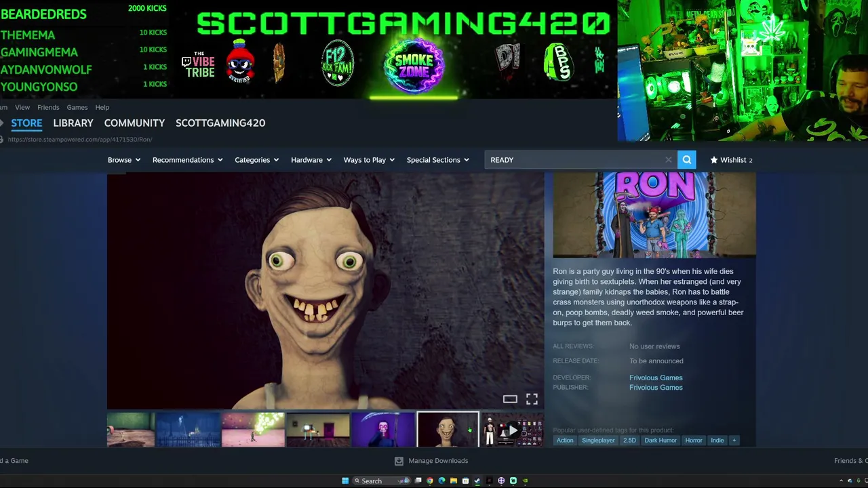Click the YOUNGYONSO leaderboard name
The height and width of the screenshot is (488, 868).
pos(39,87)
